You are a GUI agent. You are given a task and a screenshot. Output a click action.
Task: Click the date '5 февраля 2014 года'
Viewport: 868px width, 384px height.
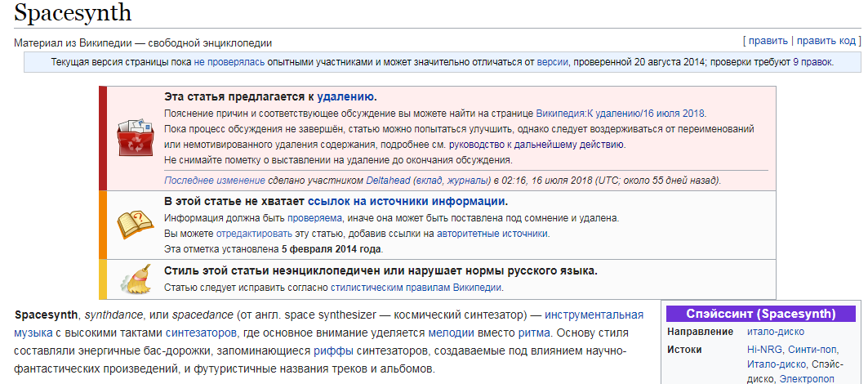(331, 249)
